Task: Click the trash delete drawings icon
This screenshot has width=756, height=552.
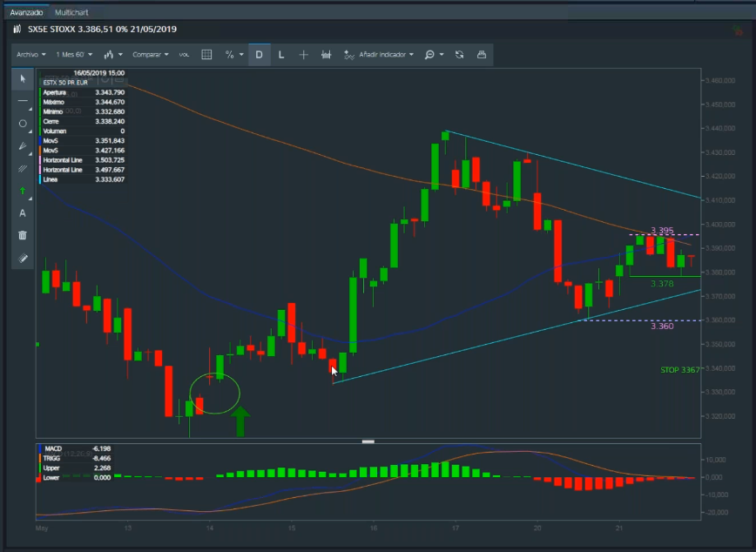Action: point(23,235)
